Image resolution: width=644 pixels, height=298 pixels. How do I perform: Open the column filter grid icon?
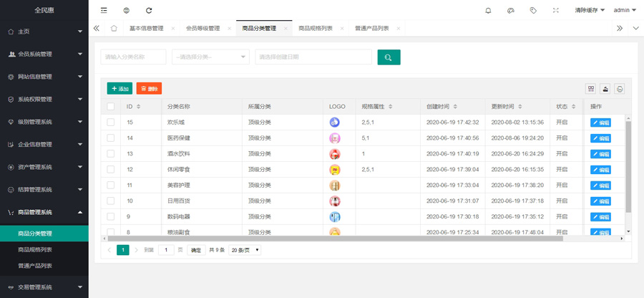coord(591,89)
